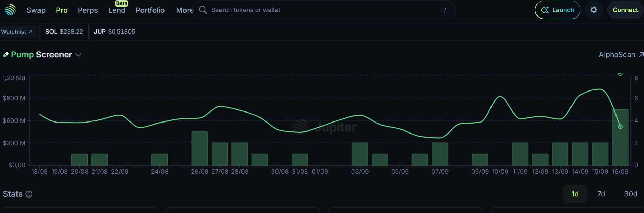Click the Stats heading text
The width and height of the screenshot is (644, 213).
(13, 194)
